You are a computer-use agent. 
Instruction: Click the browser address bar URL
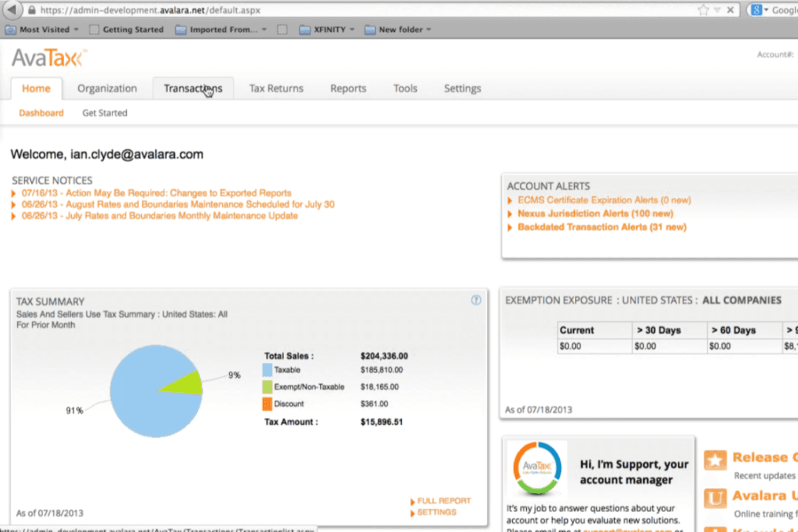click(150, 10)
